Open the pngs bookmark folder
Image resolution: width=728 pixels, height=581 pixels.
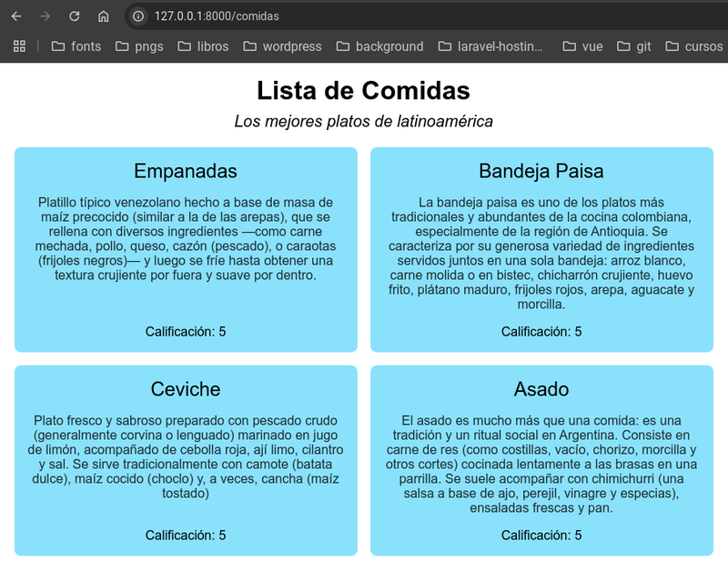[x=139, y=46]
